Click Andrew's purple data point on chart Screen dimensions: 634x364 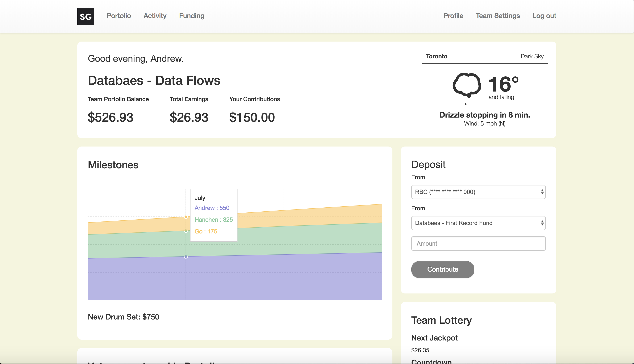[x=186, y=257]
